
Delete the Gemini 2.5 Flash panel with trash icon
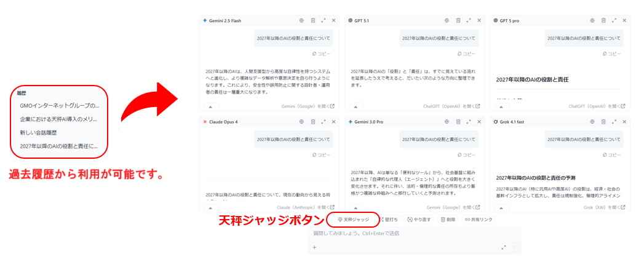(312, 20)
